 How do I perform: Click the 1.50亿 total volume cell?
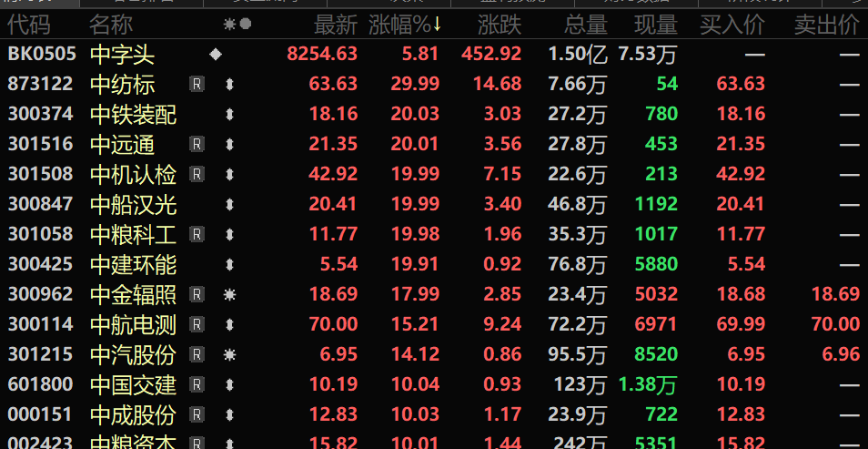(x=578, y=55)
